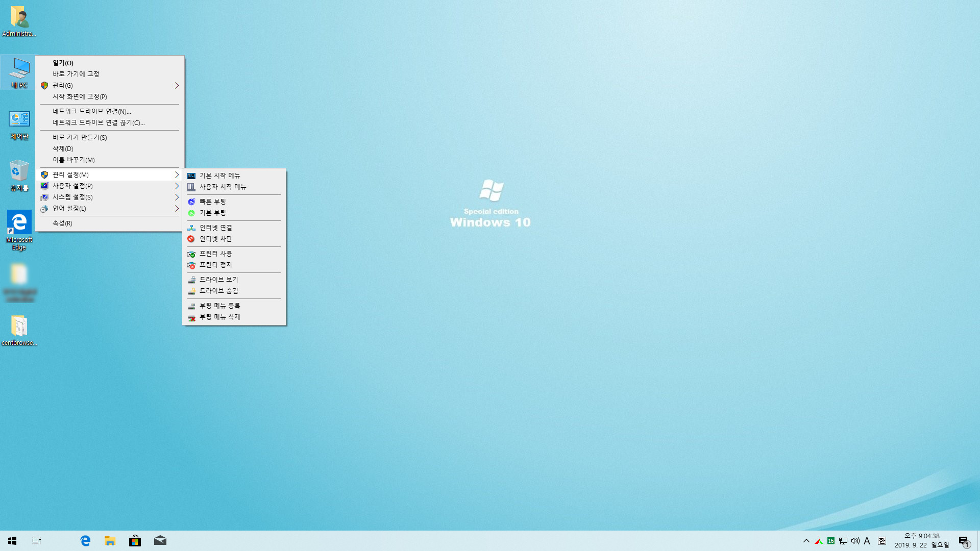
Task: Select 사용자 시작 메뉴 option
Action: coord(234,187)
